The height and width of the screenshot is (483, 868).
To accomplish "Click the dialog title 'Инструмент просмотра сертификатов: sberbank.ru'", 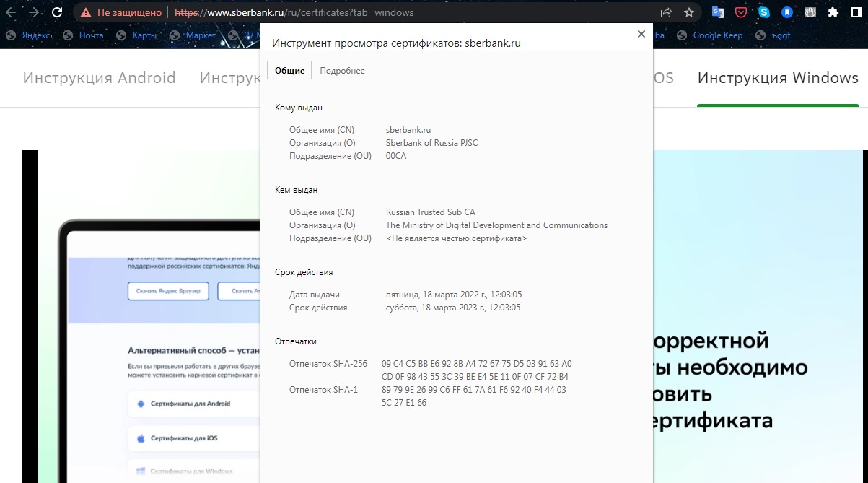I will pyautogui.click(x=396, y=43).
